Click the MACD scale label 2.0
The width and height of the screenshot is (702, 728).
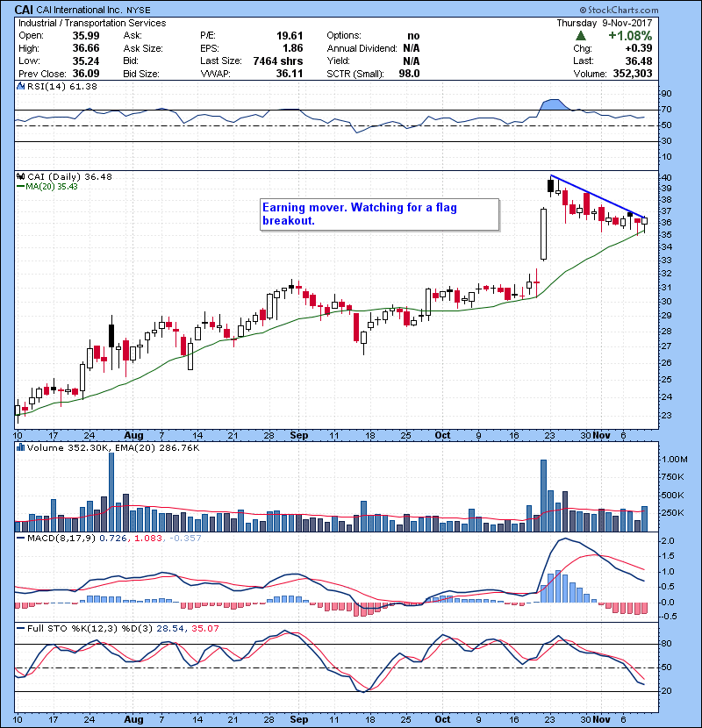pos(668,541)
